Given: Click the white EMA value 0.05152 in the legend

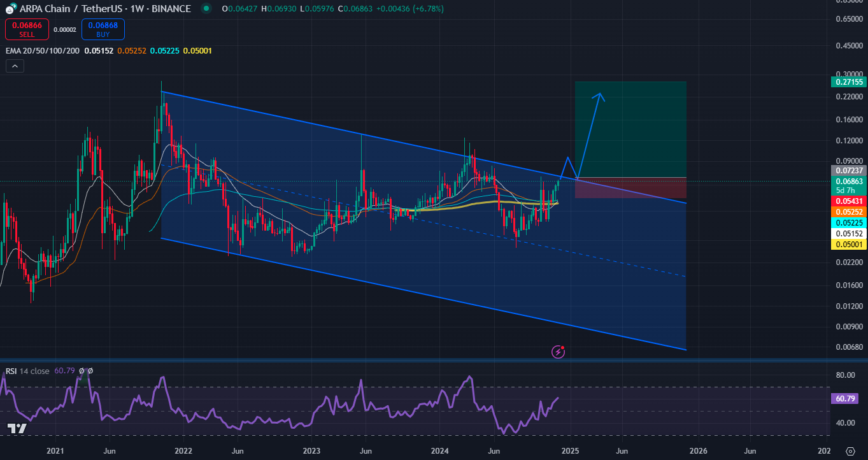Looking at the screenshot, I should pos(99,50).
